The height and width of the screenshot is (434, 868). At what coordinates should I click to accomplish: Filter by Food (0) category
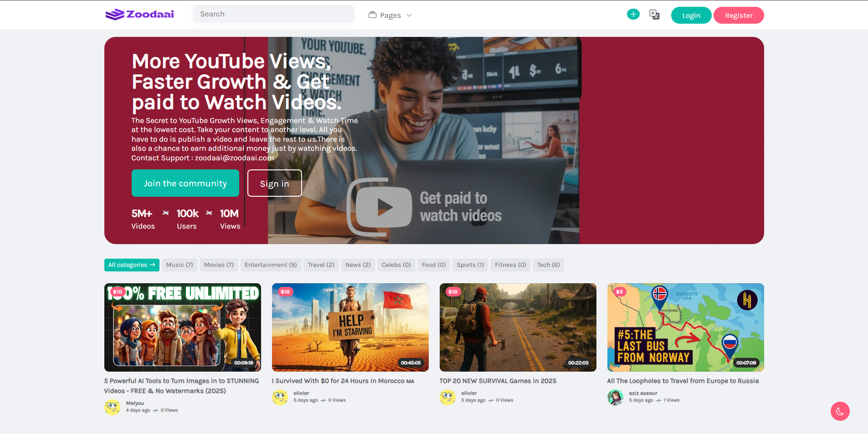tap(434, 265)
